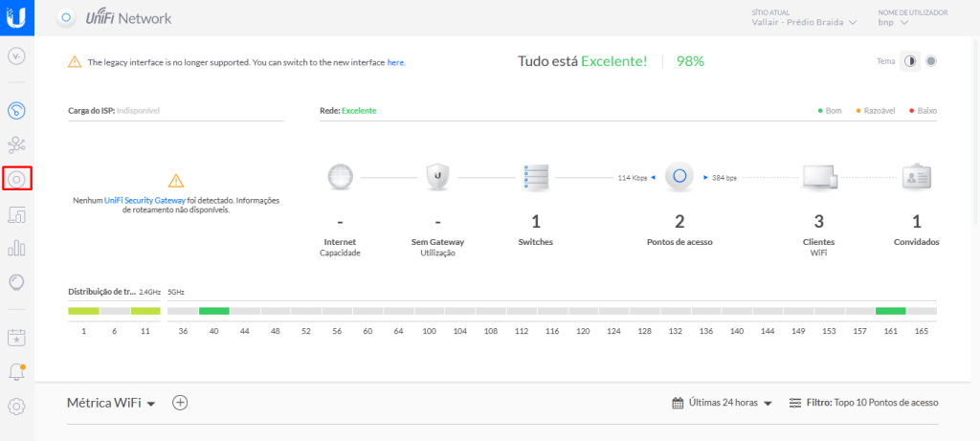Open the Últimas 24 horas time range dropdown
Image resolution: width=980 pixels, height=441 pixels.
tap(723, 403)
